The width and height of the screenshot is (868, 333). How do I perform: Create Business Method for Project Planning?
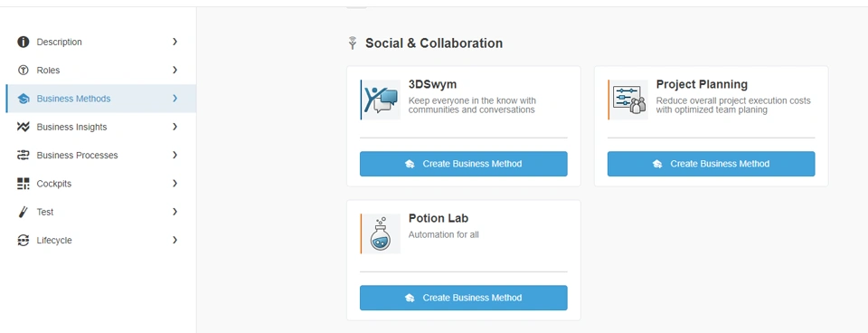(x=711, y=164)
